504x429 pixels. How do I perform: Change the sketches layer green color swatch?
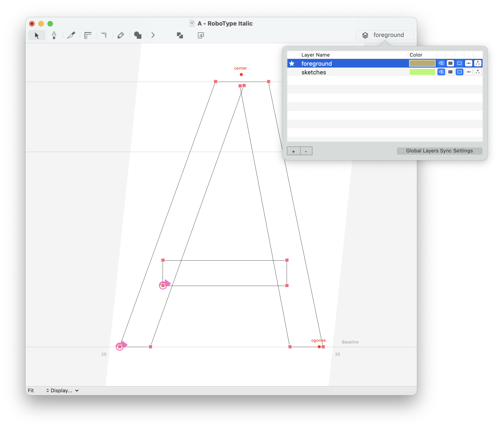click(422, 72)
